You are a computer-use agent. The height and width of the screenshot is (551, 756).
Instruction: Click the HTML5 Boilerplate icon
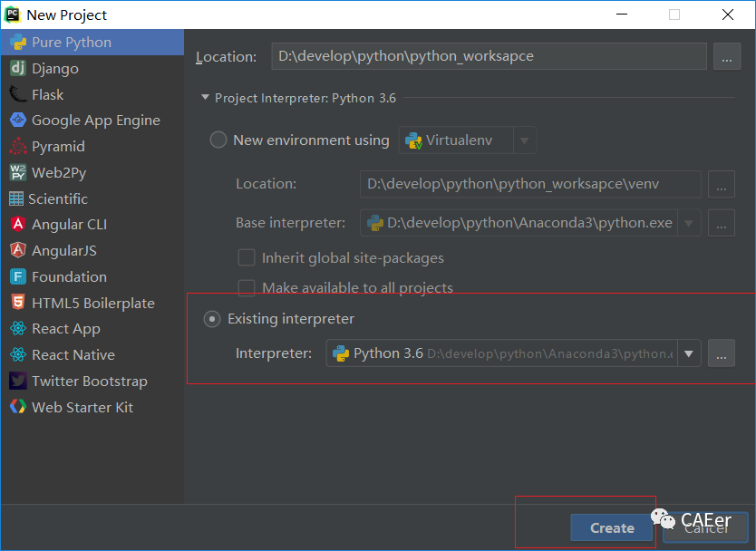pyautogui.click(x=18, y=303)
